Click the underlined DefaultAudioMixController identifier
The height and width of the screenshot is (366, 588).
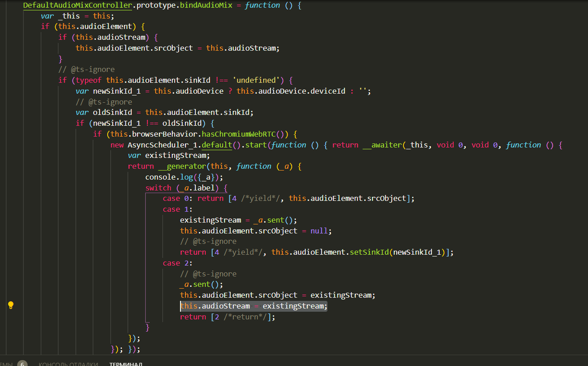(x=77, y=5)
